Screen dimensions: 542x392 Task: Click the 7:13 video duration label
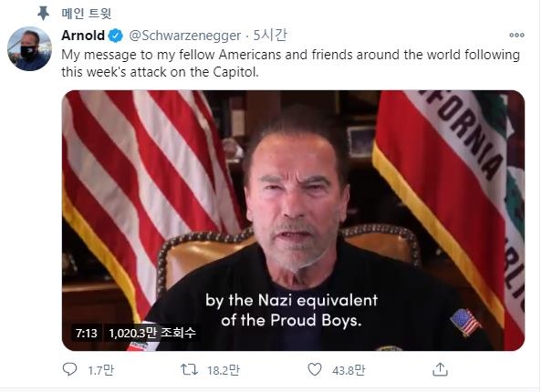click(x=87, y=333)
